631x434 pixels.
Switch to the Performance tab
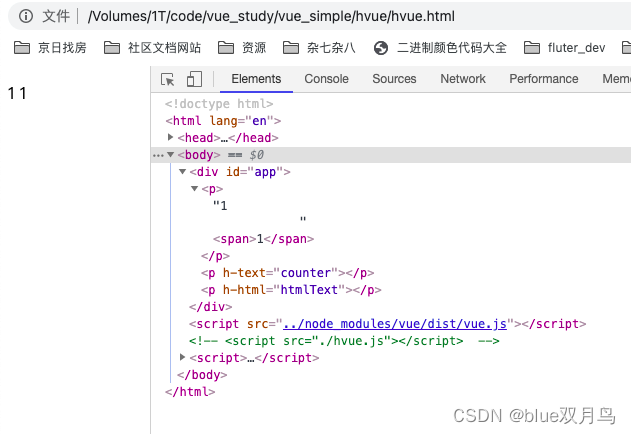(x=544, y=79)
